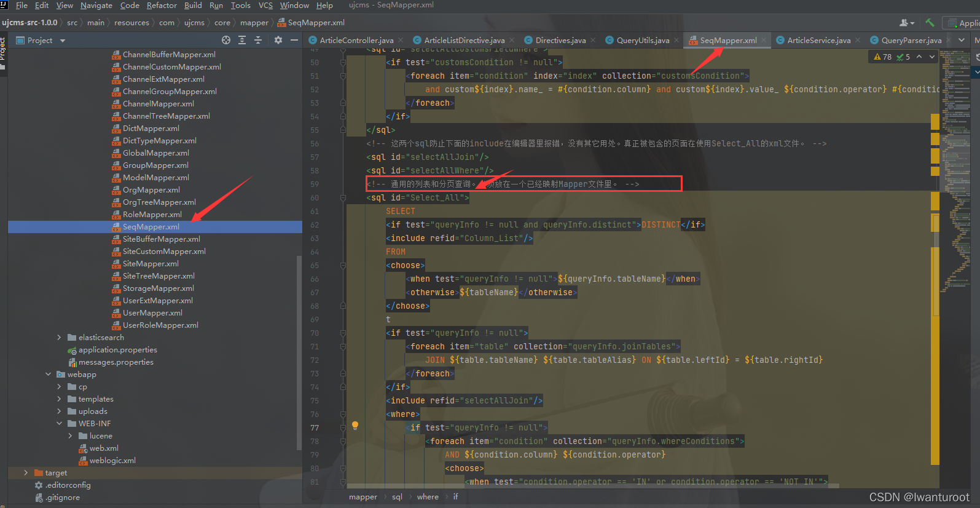Toggle code fold at line 70

[343, 333]
